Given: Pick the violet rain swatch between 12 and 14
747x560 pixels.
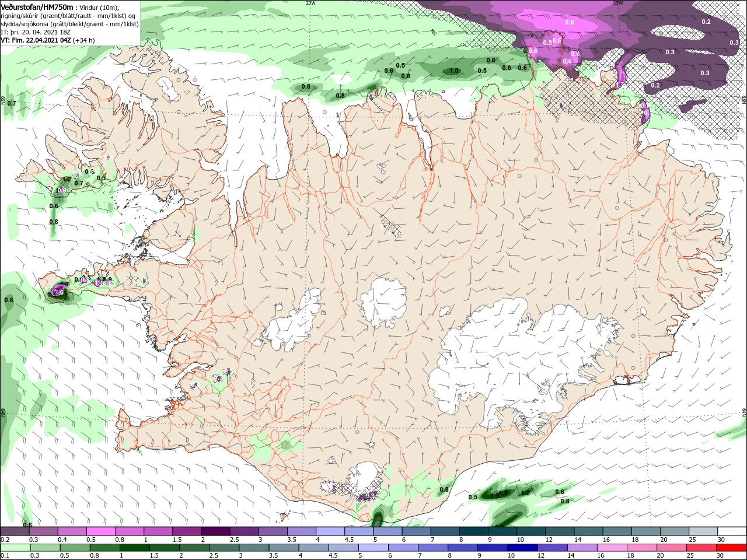Looking at the screenshot, I should [x=553, y=548].
